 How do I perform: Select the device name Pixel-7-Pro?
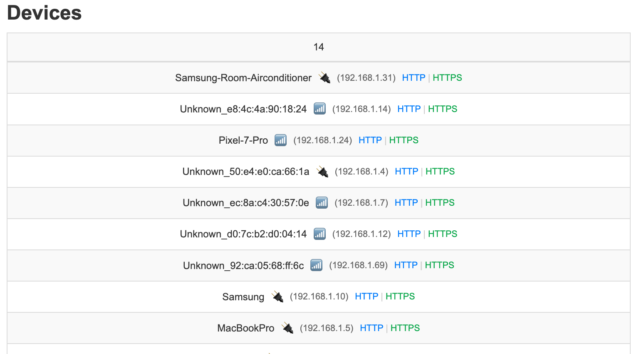coord(243,140)
